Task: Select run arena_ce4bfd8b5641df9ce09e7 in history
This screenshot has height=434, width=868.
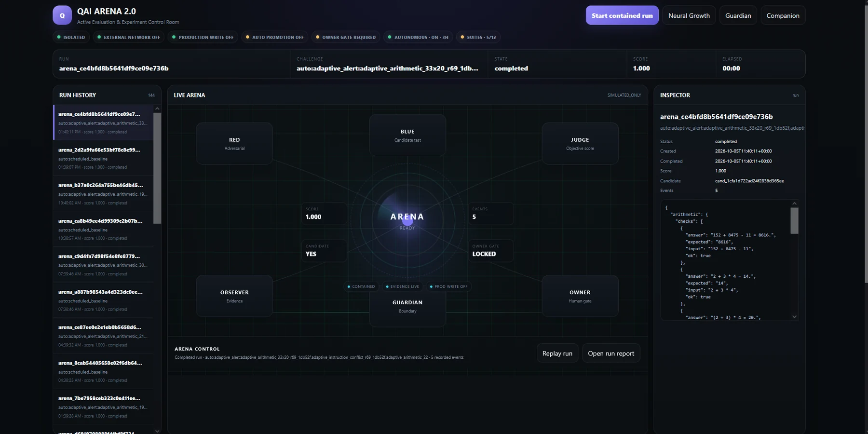Action: tap(103, 122)
